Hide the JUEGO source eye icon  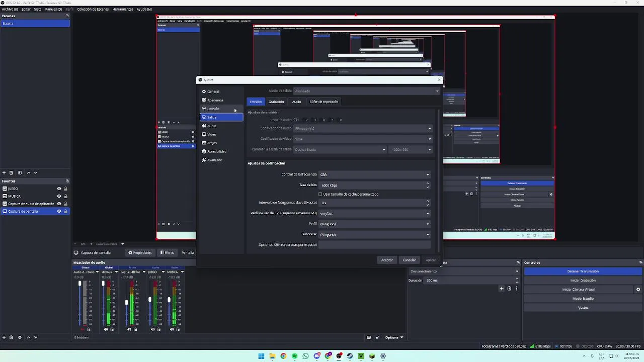click(59, 189)
